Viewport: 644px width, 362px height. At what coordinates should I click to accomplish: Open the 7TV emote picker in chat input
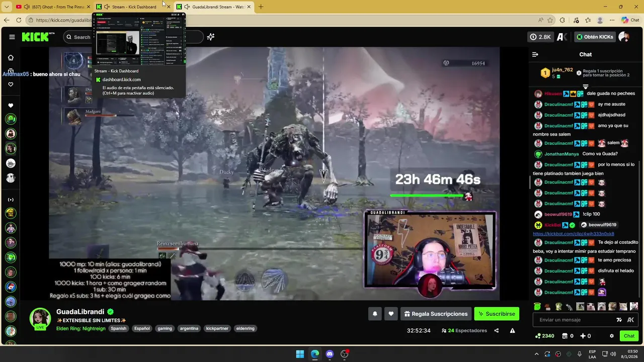point(619,320)
